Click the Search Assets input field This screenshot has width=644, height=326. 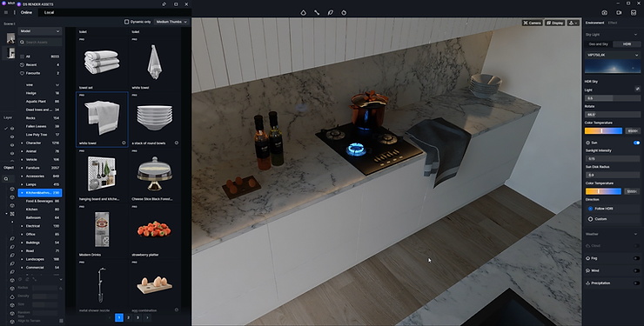[40, 43]
